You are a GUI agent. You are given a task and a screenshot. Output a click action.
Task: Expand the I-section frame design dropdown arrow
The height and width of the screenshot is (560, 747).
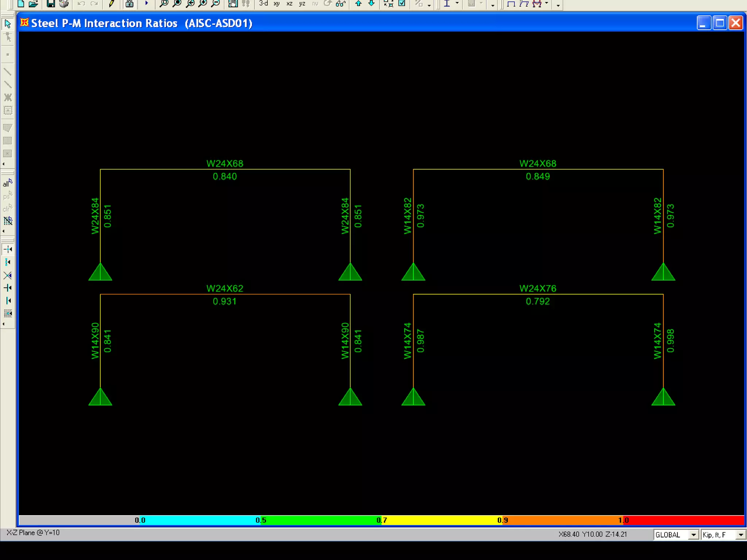(x=457, y=4)
